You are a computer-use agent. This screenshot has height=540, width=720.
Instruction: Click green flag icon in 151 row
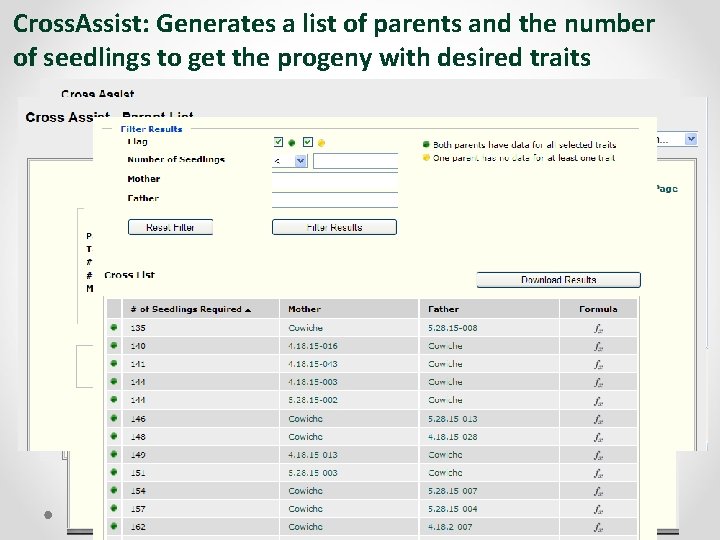pyautogui.click(x=114, y=473)
